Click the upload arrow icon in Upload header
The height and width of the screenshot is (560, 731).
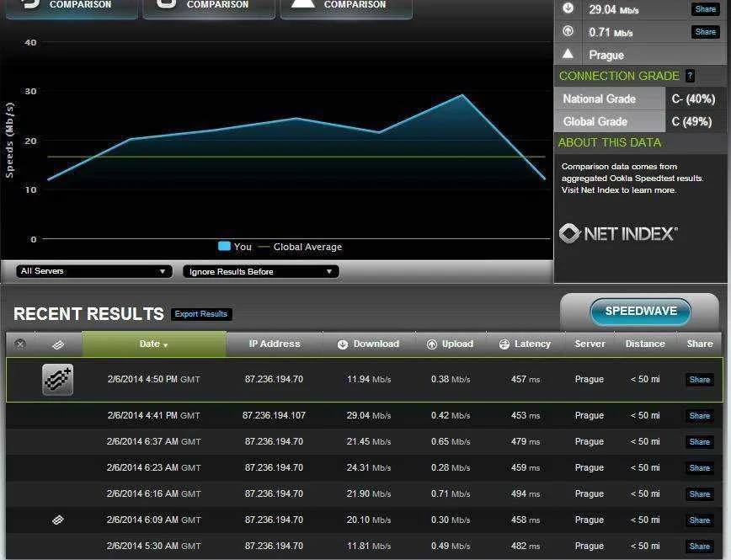(x=432, y=344)
